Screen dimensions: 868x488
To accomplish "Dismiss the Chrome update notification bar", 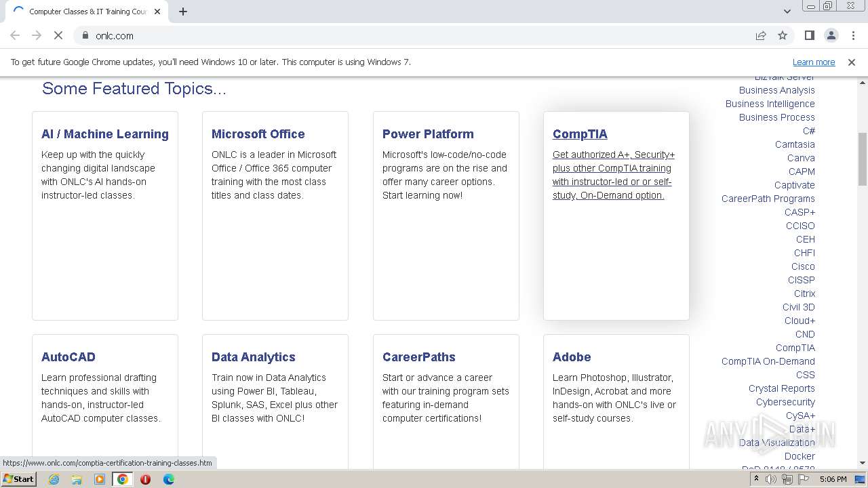I will pyautogui.click(x=852, y=62).
